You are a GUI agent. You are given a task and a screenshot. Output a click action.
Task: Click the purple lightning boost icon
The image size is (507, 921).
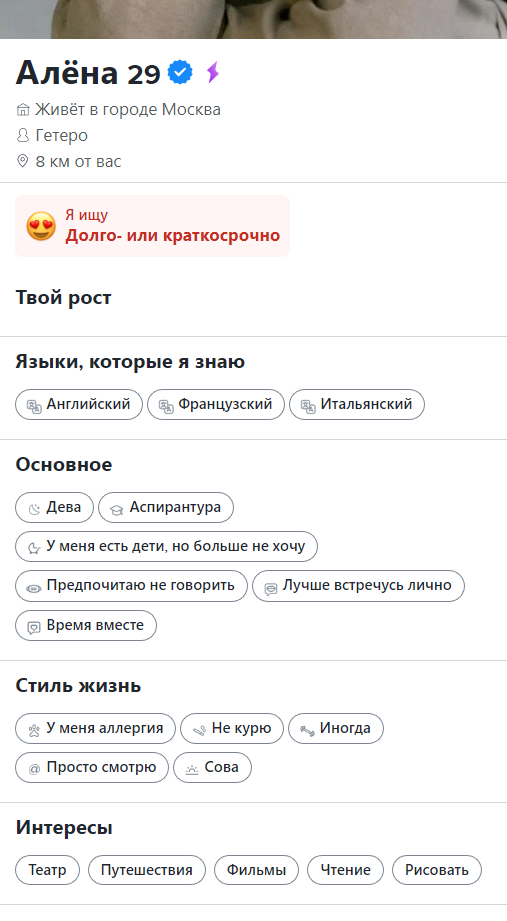pyautogui.click(x=213, y=72)
